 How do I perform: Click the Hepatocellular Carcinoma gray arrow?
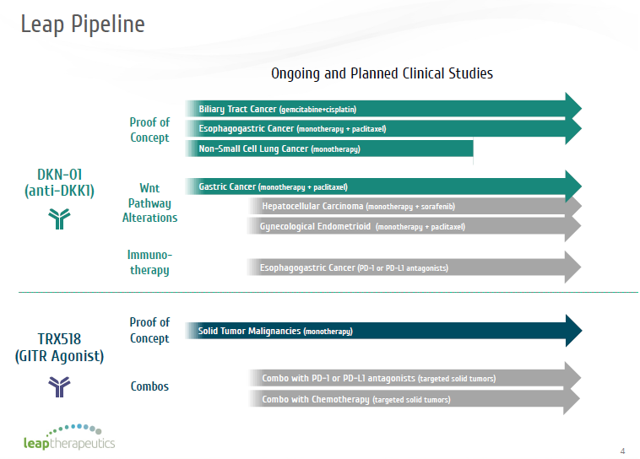[x=415, y=206]
